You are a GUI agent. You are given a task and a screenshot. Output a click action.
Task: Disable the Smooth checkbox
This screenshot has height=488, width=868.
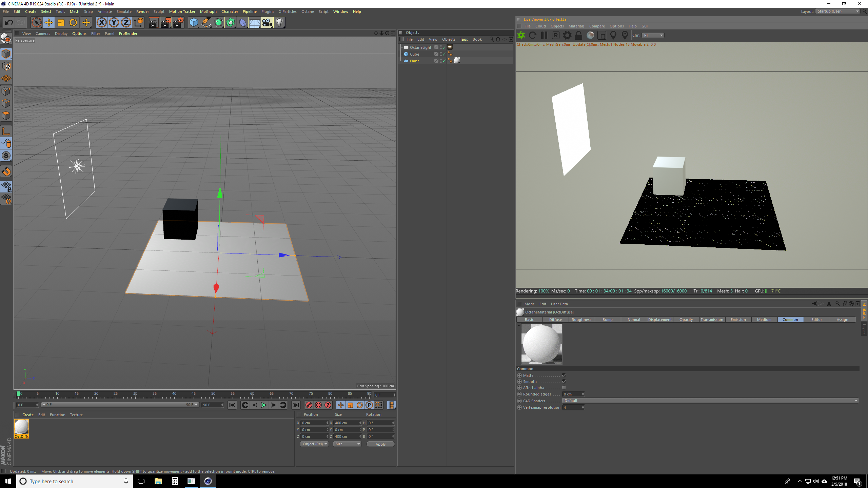pyautogui.click(x=564, y=382)
